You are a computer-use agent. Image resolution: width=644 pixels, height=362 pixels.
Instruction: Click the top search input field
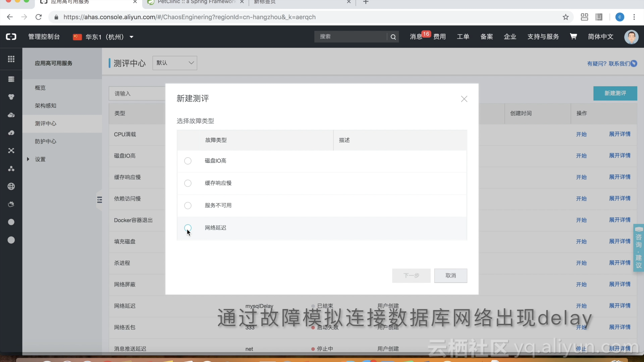(351, 37)
